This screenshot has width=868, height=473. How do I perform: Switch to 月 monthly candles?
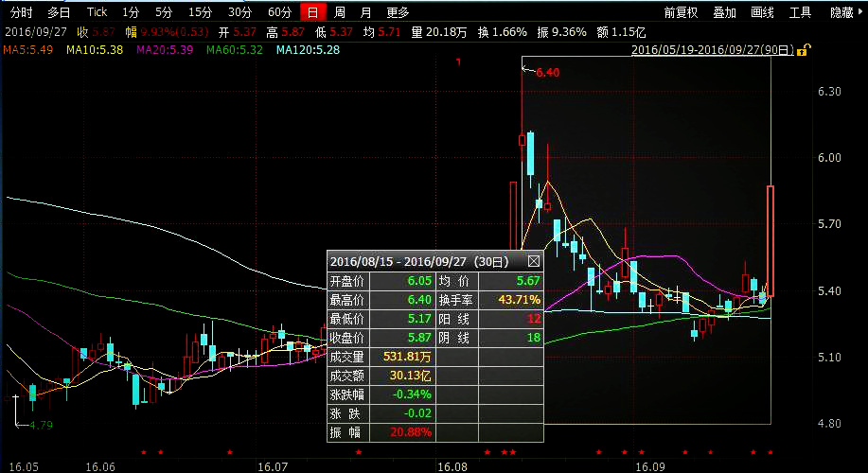point(365,12)
